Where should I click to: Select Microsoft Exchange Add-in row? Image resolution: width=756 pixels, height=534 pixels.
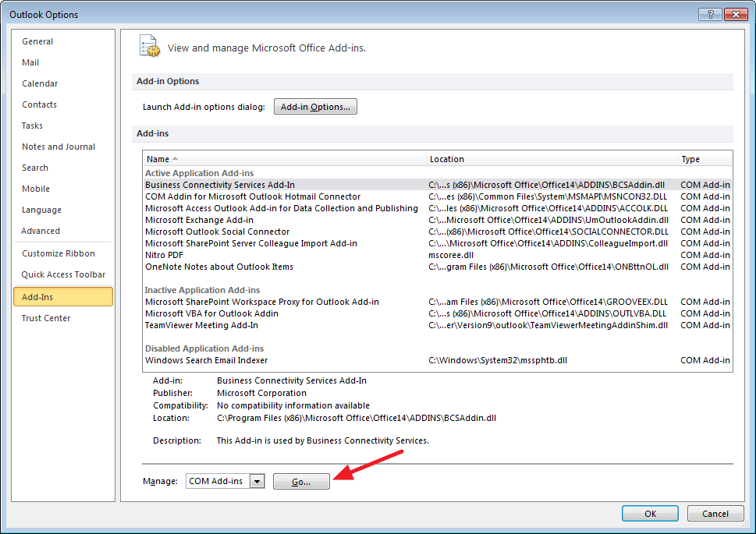(x=438, y=221)
